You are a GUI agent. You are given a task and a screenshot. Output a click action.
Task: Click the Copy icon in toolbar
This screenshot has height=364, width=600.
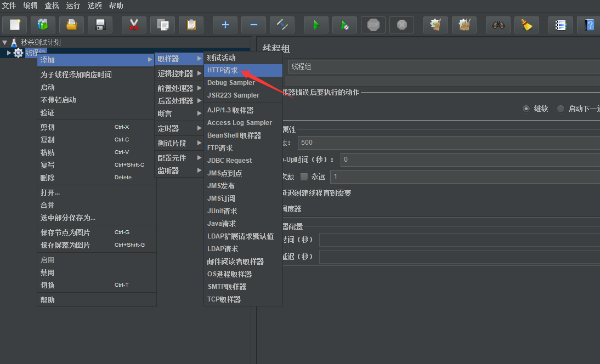pos(163,25)
